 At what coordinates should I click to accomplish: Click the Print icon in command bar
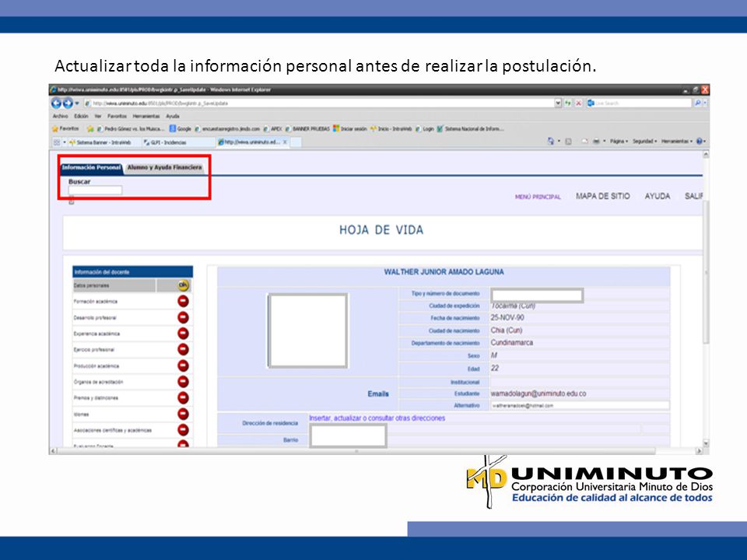coord(595,142)
